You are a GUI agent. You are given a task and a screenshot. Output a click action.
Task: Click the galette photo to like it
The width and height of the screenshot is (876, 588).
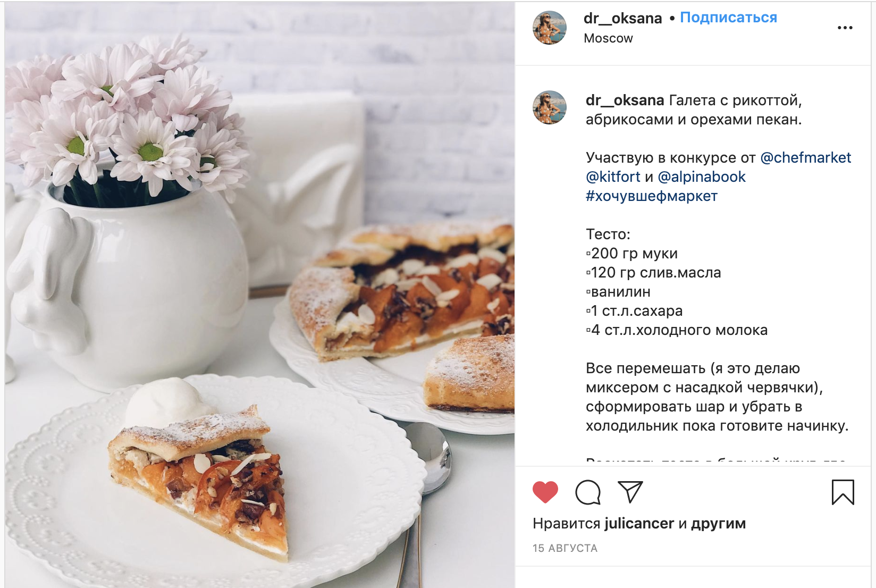pyautogui.click(x=259, y=295)
